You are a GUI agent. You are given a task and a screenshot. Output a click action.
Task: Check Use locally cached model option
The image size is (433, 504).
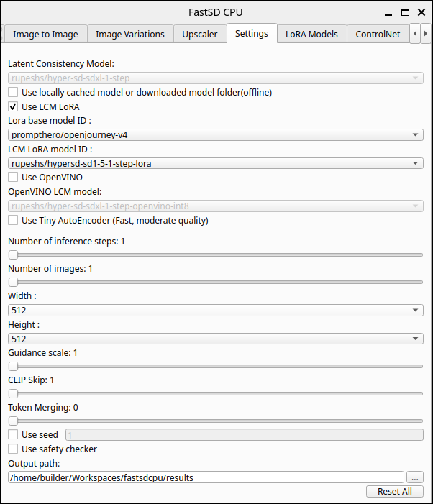click(x=13, y=92)
